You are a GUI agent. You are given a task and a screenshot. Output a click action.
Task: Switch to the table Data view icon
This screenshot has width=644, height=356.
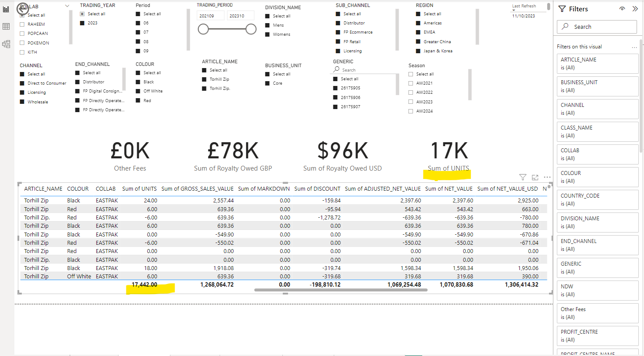[x=6, y=27]
